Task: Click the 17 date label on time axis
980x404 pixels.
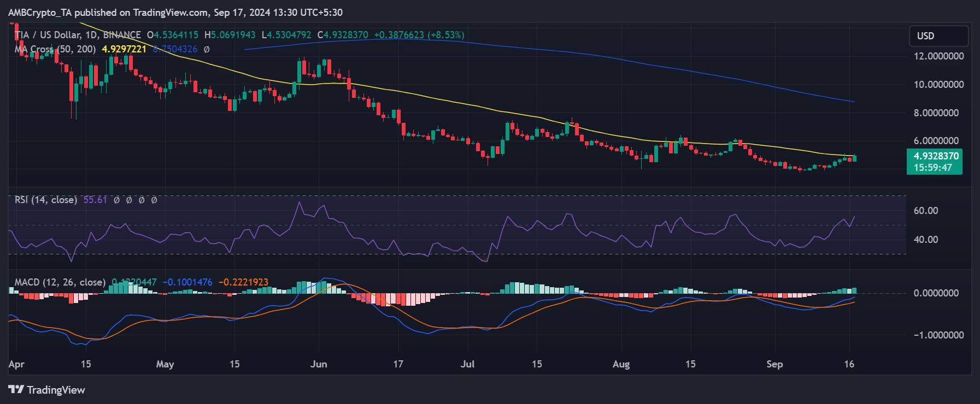Action: point(398,364)
